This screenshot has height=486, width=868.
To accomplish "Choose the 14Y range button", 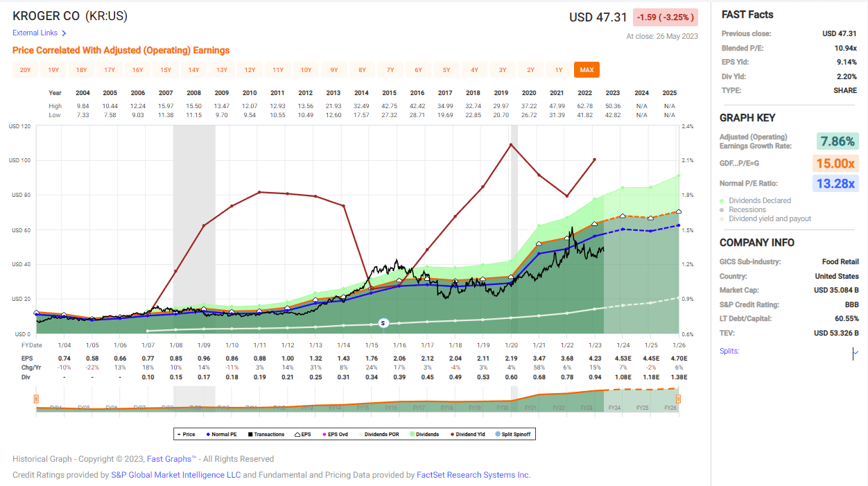I will pyautogui.click(x=193, y=70).
